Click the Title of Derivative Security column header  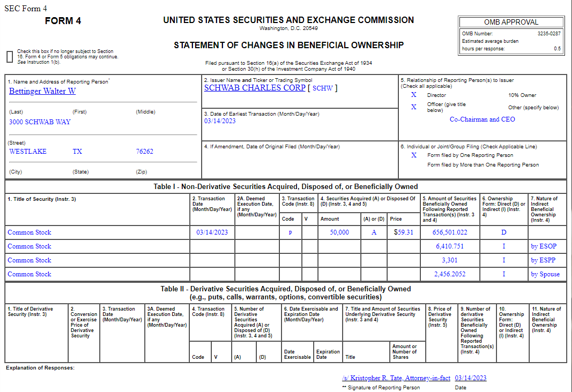[30, 312]
